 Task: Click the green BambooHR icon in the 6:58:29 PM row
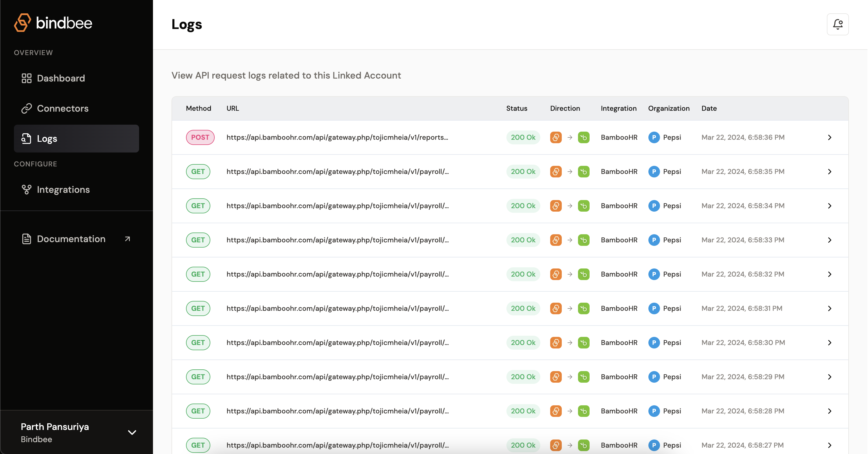tap(583, 377)
